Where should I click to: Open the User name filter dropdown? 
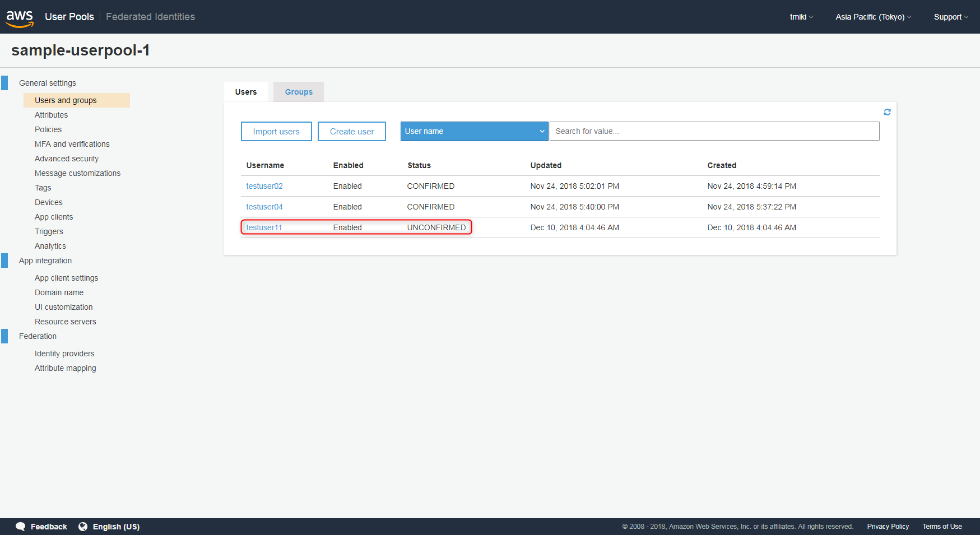(473, 131)
